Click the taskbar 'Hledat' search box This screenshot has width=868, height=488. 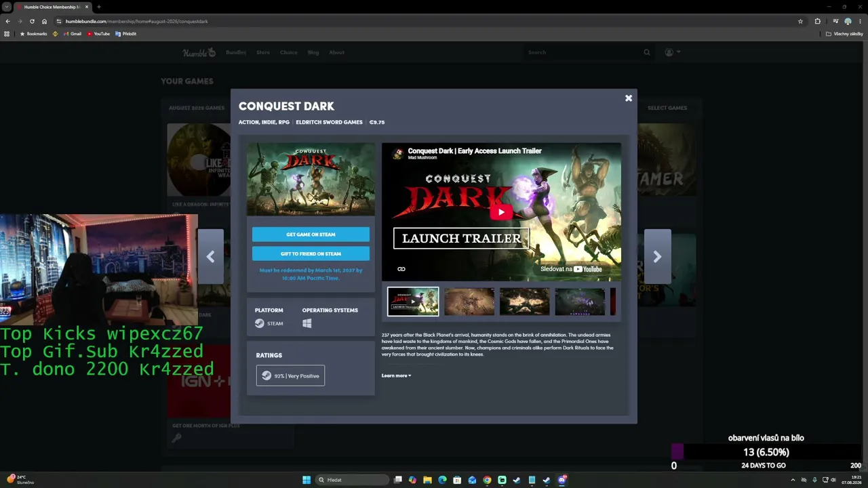[353, 480]
